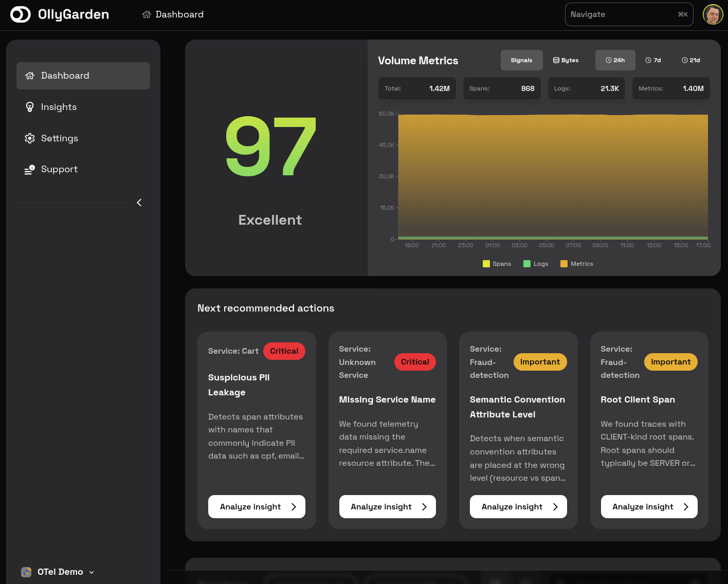Select the Insights lightbulb icon
728x584 pixels.
[30, 106]
